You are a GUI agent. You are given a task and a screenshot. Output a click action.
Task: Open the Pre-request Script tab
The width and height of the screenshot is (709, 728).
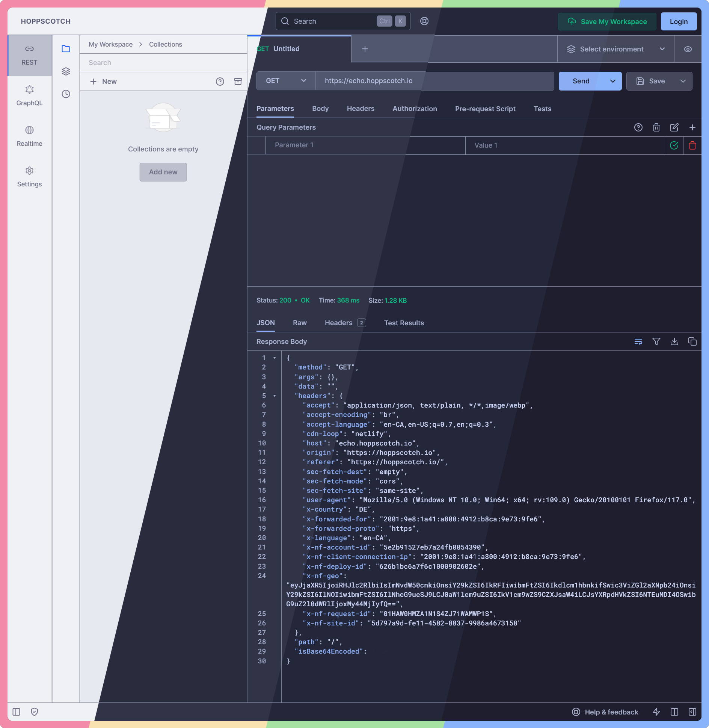(x=485, y=109)
